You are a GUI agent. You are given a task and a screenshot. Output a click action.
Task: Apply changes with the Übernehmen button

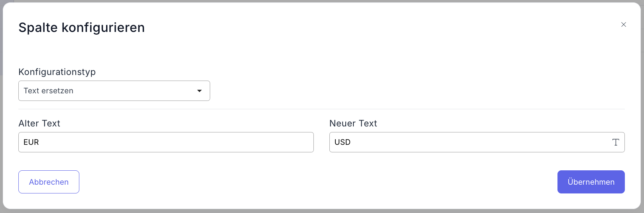591,182
